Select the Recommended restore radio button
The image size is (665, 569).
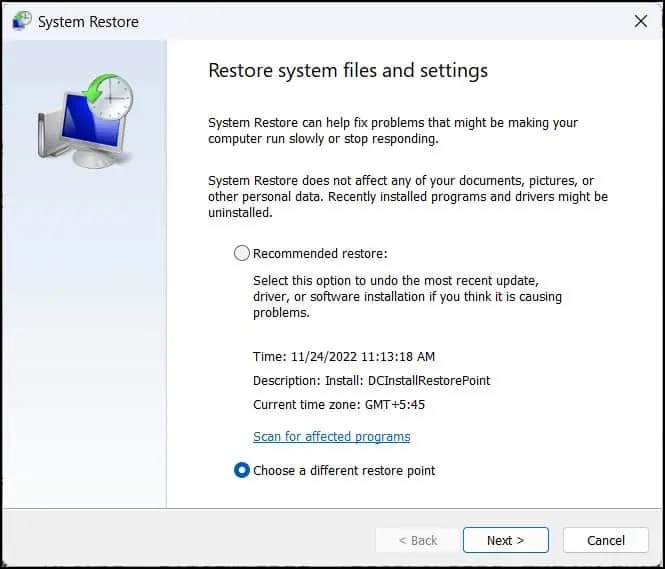241,254
